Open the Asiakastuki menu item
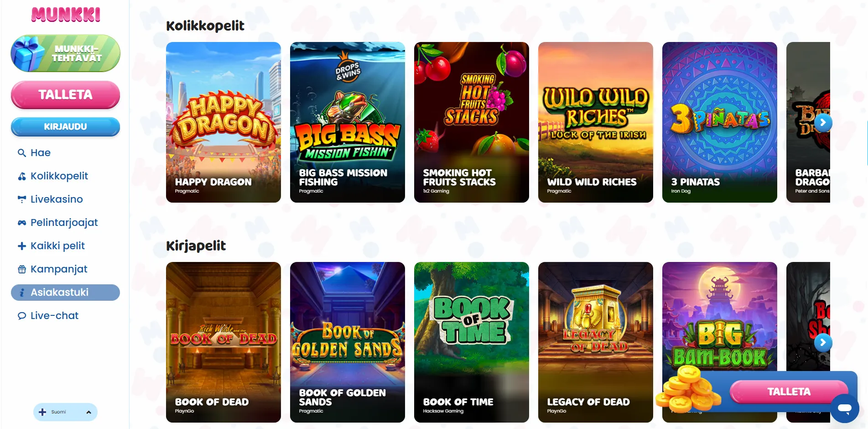 [x=65, y=293]
